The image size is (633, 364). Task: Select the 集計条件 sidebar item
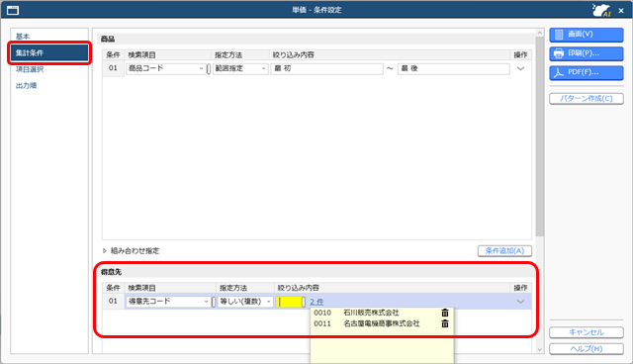tap(49, 52)
